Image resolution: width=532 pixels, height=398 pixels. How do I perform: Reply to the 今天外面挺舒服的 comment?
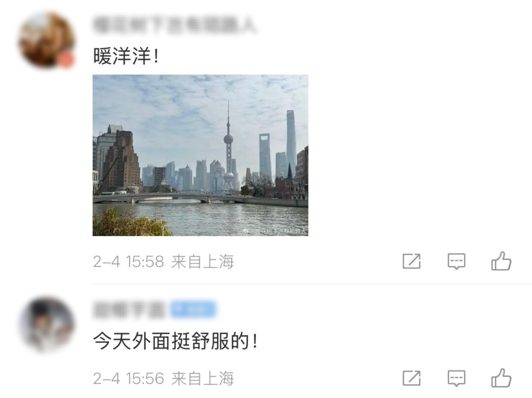point(456,379)
